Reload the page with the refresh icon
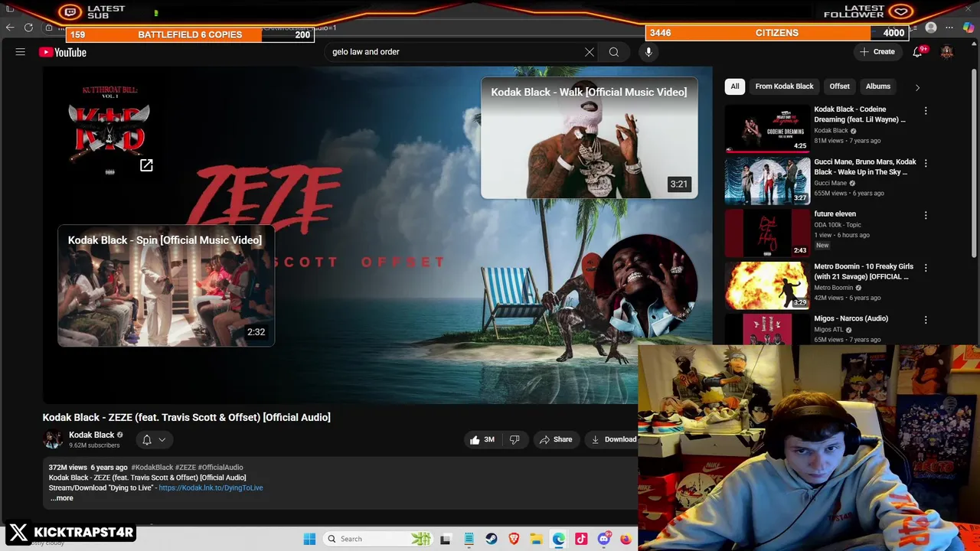 [x=28, y=27]
